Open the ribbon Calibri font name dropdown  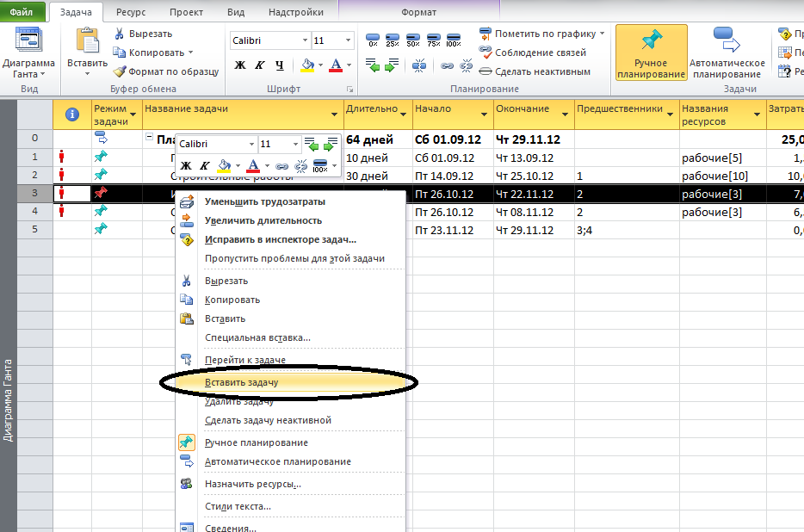pos(305,40)
